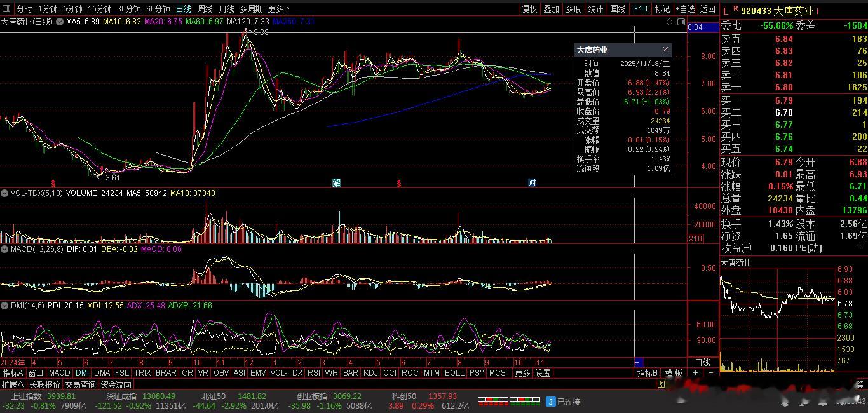Viewport: 868px width, 413px height.
Task: Open indicator menu arrow beside 大唐药业(日线)
Action: click(x=60, y=21)
